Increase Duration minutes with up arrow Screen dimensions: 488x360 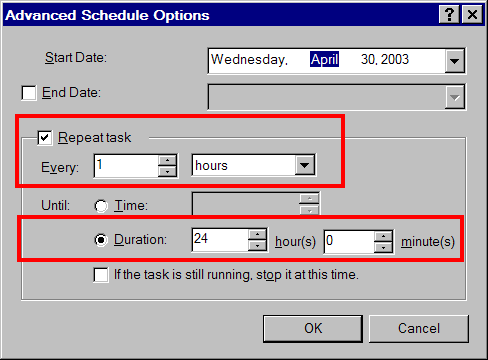click(x=384, y=236)
